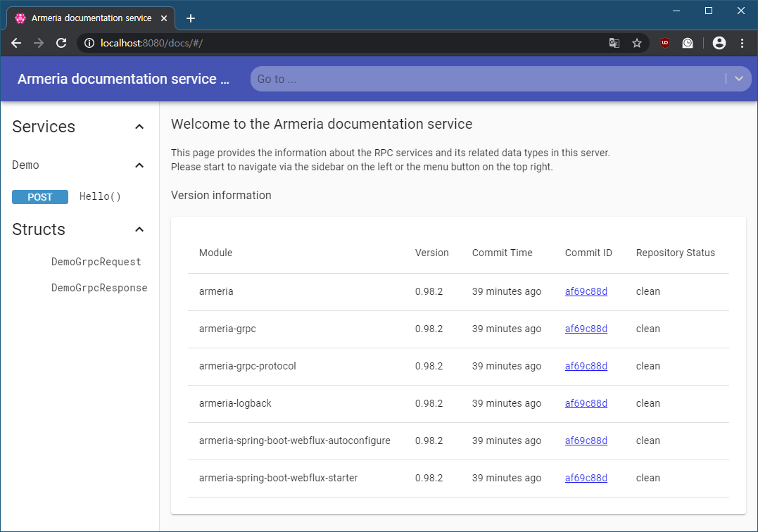The height and width of the screenshot is (532, 758).
Task: Open the Hello() method entry
Action: (100, 196)
